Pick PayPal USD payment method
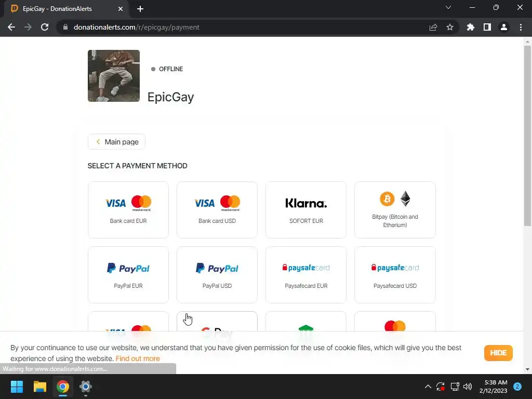 click(x=217, y=275)
